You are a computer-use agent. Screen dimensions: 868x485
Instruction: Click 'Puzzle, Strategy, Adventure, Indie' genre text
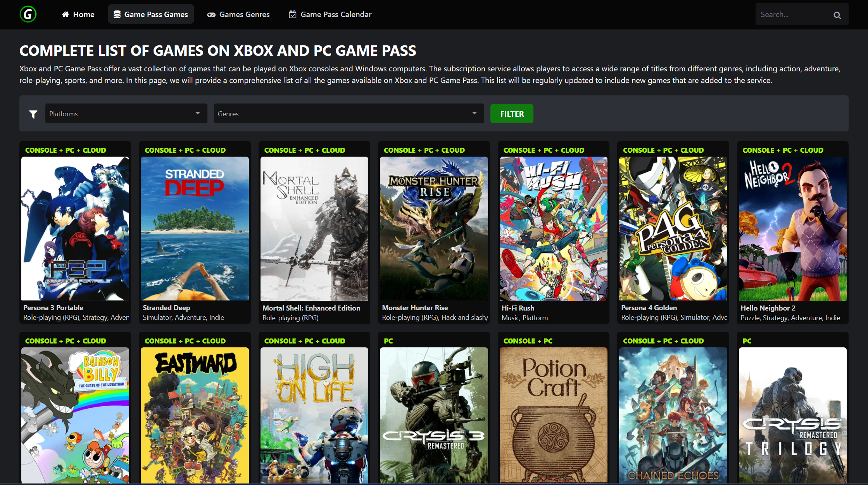tap(790, 318)
